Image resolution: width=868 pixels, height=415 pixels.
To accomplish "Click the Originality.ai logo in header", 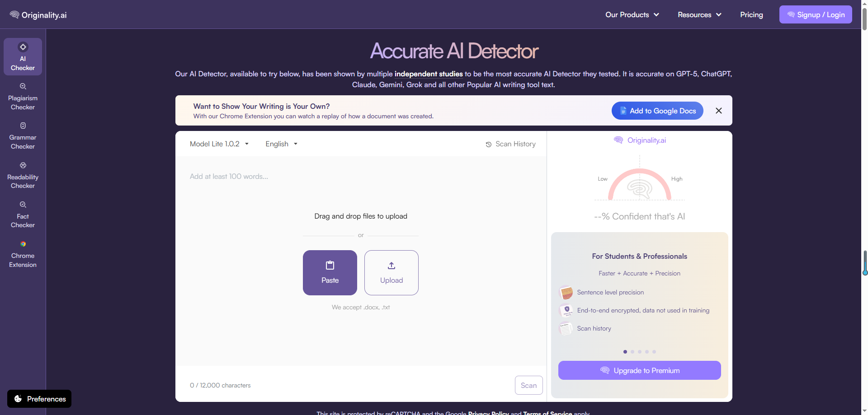I will 38,15.
